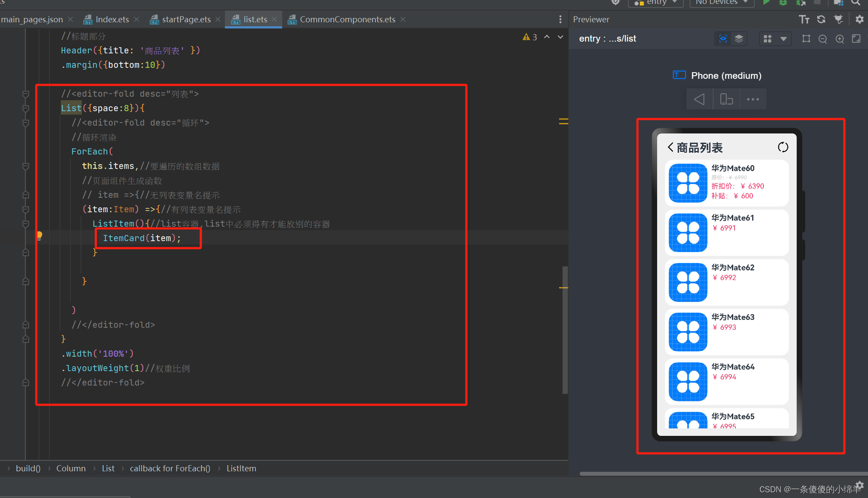Open the editor tabs more-options menu
This screenshot has width=868, height=498.
(560, 19)
